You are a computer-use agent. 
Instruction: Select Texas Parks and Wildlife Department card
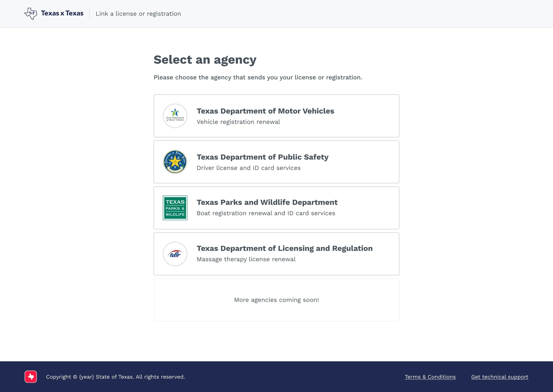coord(276,208)
